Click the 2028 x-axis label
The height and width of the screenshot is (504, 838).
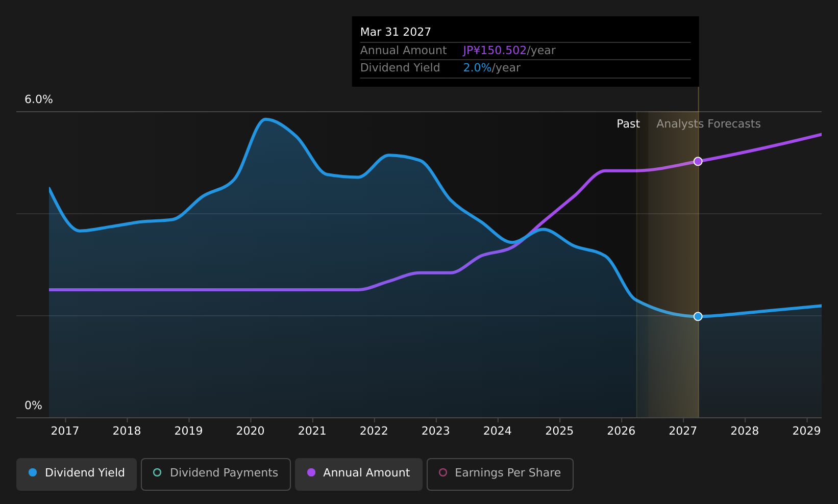pos(745,431)
